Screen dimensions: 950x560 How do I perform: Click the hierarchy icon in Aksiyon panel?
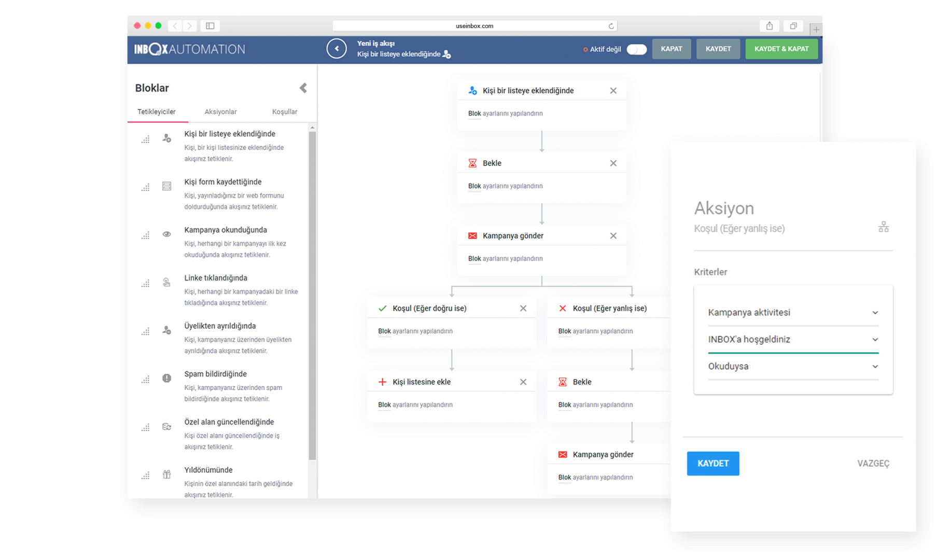[883, 227]
